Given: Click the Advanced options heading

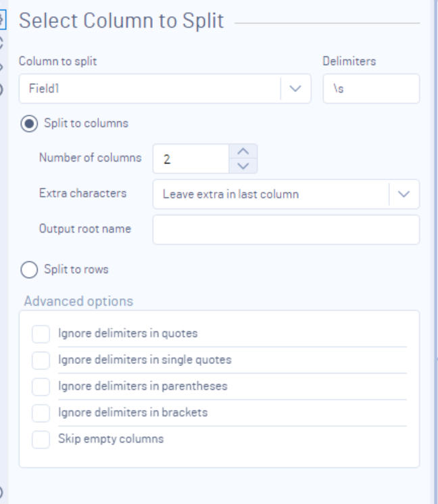Looking at the screenshot, I should (78, 302).
